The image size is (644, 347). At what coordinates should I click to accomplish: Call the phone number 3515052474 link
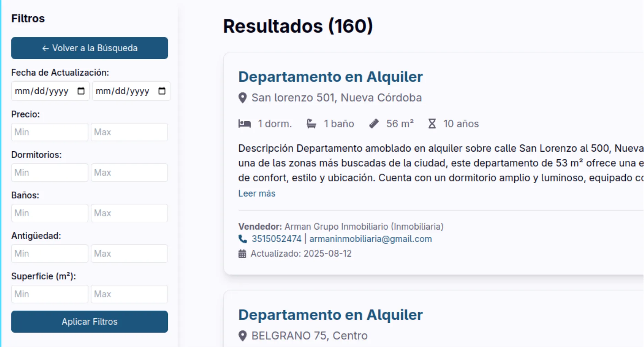pos(276,239)
